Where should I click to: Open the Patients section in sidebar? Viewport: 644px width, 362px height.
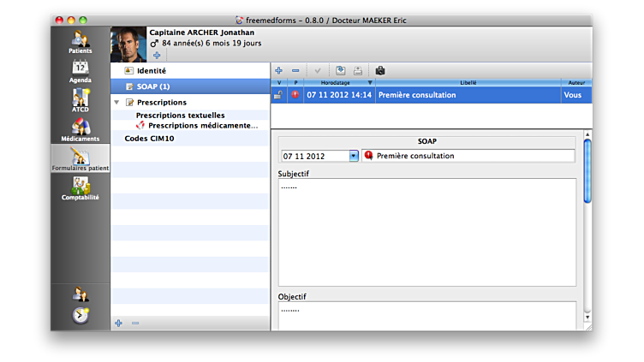click(80, 42)
